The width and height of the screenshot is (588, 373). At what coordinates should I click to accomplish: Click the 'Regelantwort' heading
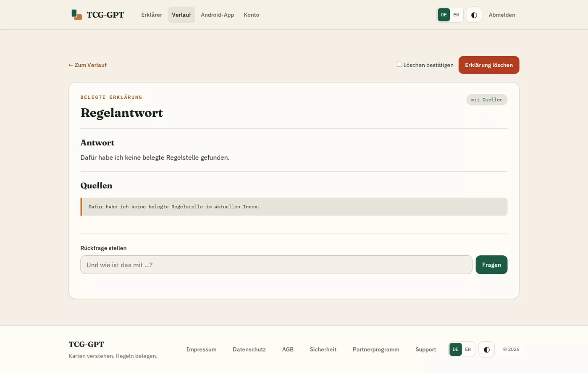tap(122, 113)
